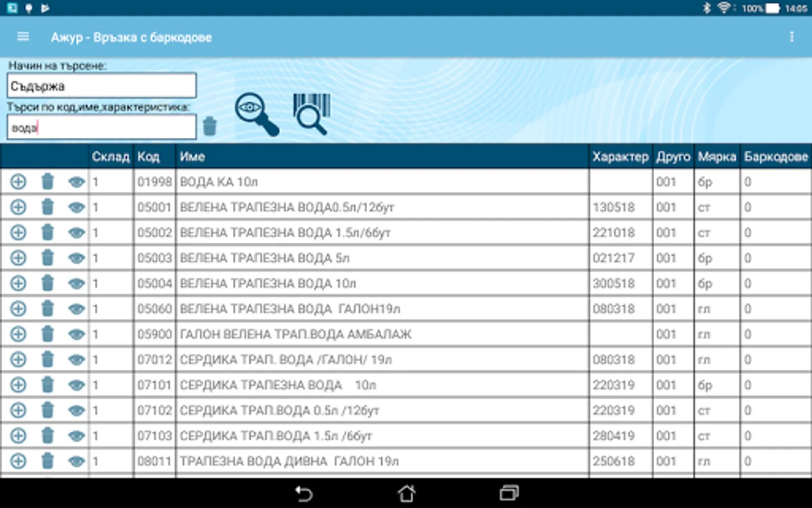812x508 pixels.
Task: Open the three-dot overflow menu
Action: click(792, 37)
